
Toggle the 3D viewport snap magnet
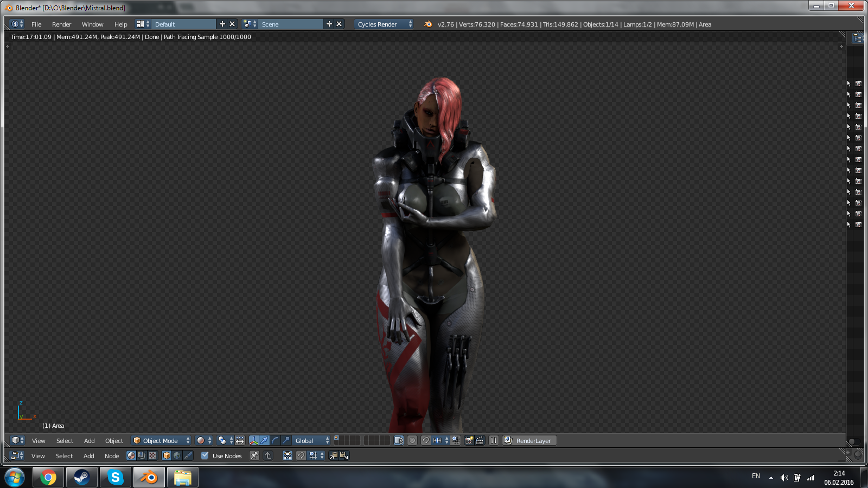[426, 440]
